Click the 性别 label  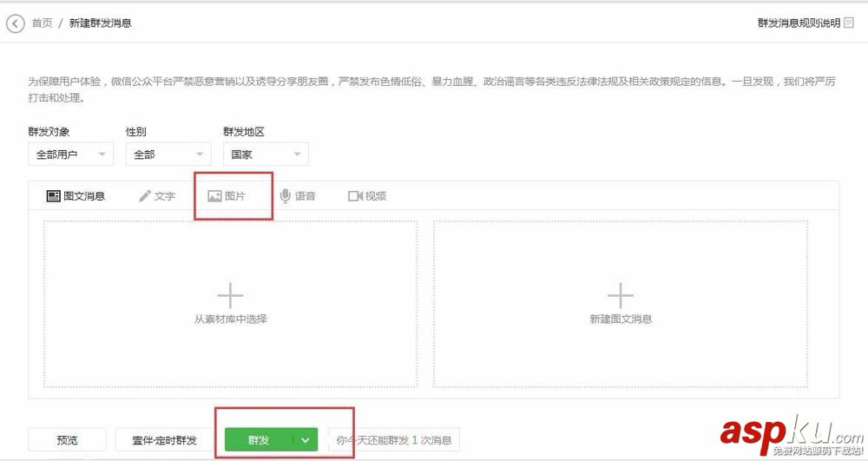pyautogui.click(x=135, y=132)
